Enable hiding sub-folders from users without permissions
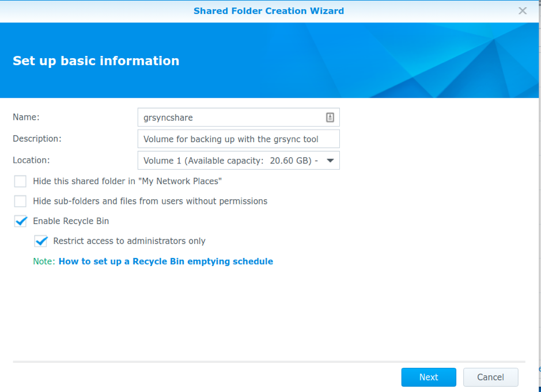Screen dimensions: 541x392 coord(21,201)
